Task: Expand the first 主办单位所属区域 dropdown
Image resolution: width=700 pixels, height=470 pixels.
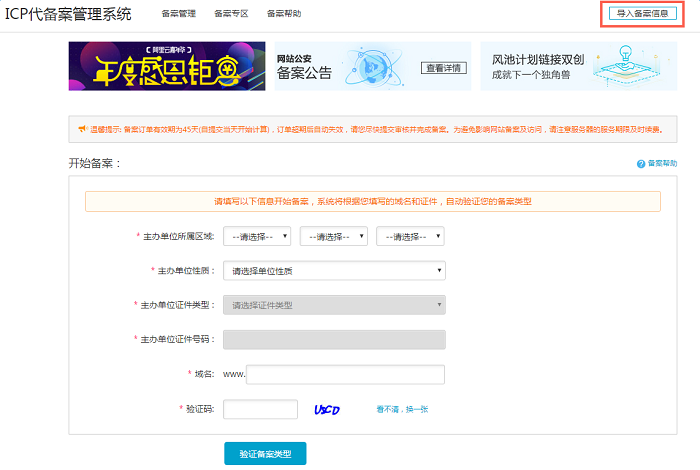Action: [x=257, y=237]
